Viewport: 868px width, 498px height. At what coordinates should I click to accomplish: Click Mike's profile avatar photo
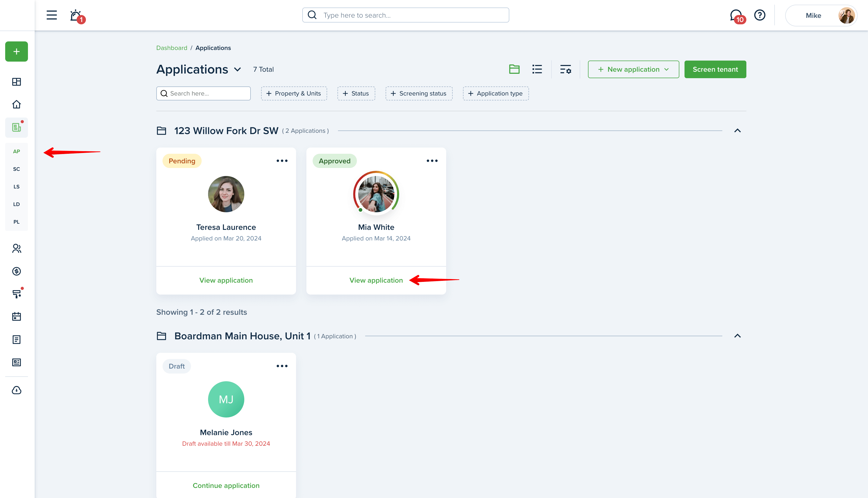click(847, 15)
